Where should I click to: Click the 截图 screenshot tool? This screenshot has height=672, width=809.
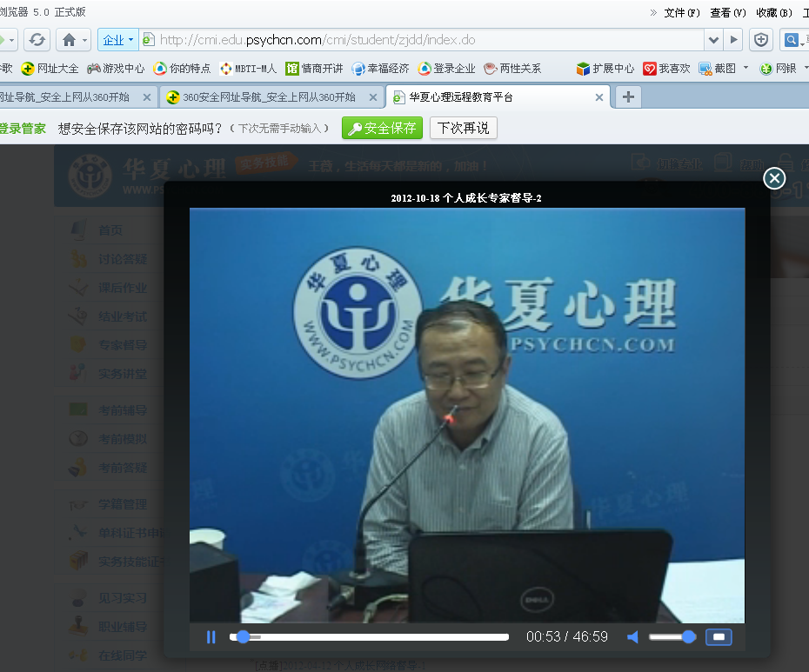(x=717, y=68)
